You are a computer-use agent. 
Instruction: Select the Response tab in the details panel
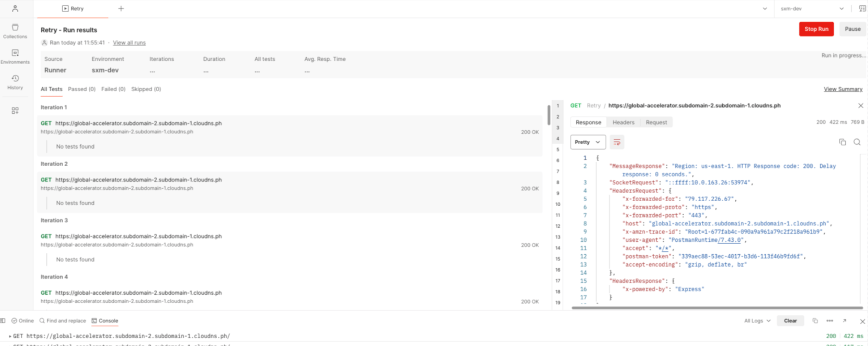click(588, 123)
